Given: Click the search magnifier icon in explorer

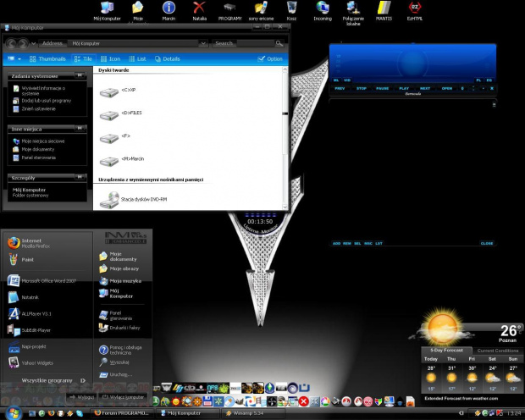Looking at the screenshot, I should point(279,43).
